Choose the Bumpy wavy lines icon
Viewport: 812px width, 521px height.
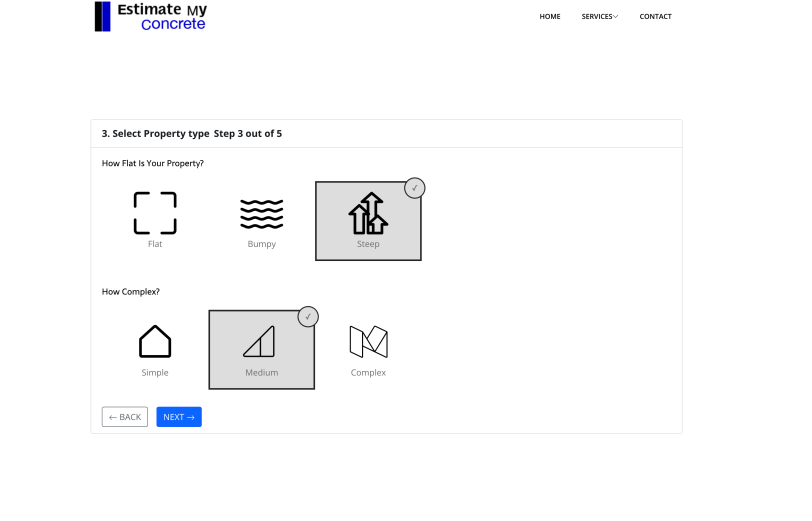coord(261,212)
